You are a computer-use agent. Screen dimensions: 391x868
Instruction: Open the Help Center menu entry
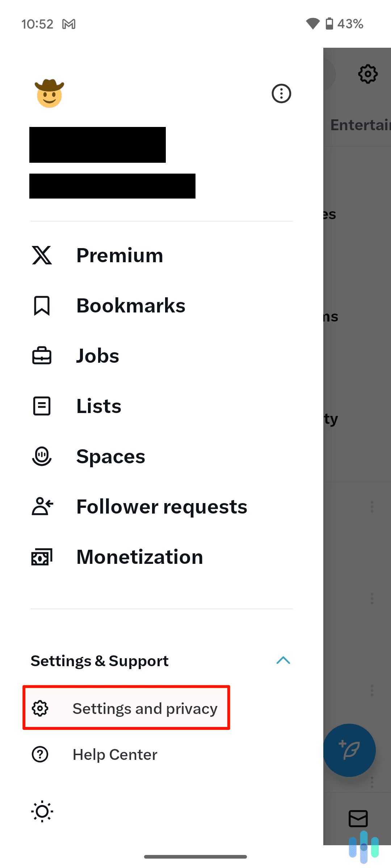115,754
